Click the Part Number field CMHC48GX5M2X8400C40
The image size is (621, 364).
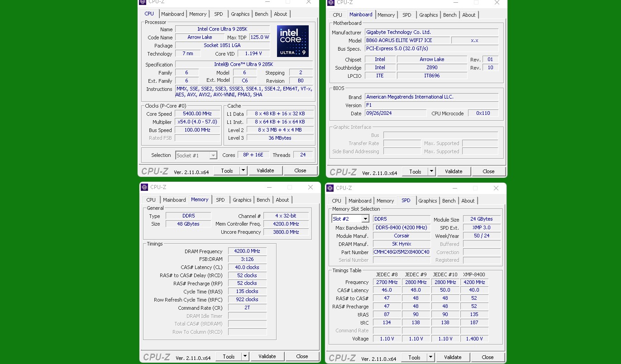click(x=401, y=252)
